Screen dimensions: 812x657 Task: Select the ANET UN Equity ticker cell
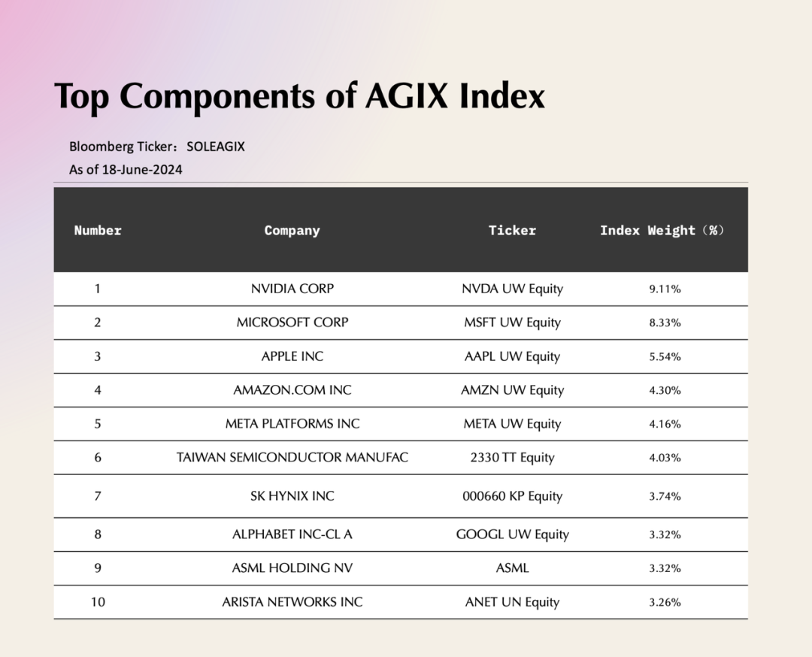512,602
